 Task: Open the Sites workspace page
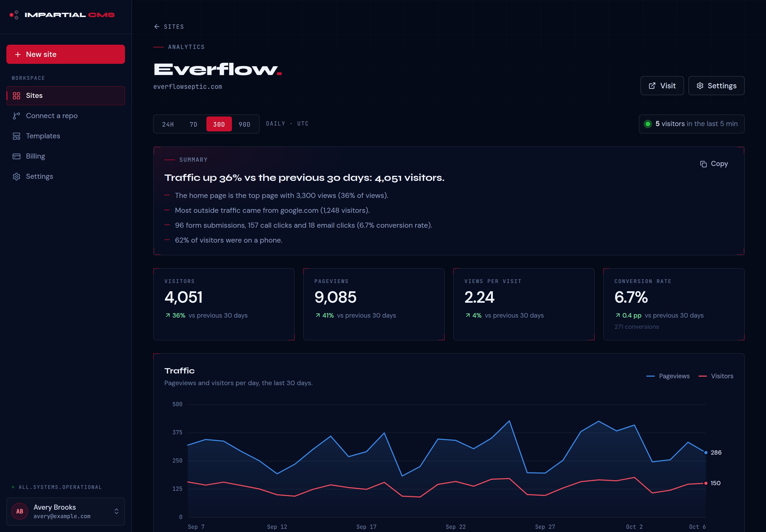coord(66,96)
